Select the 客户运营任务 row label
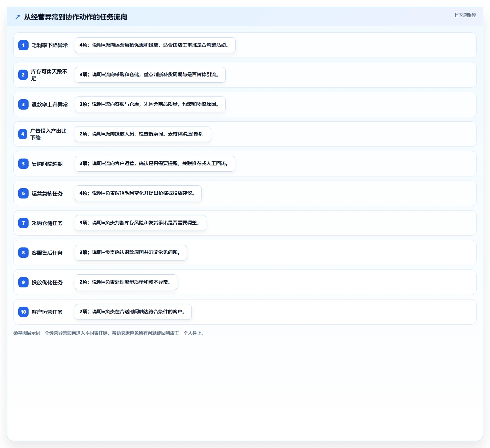The height and width of the screenshot is (448, 490). pos(47,312)
